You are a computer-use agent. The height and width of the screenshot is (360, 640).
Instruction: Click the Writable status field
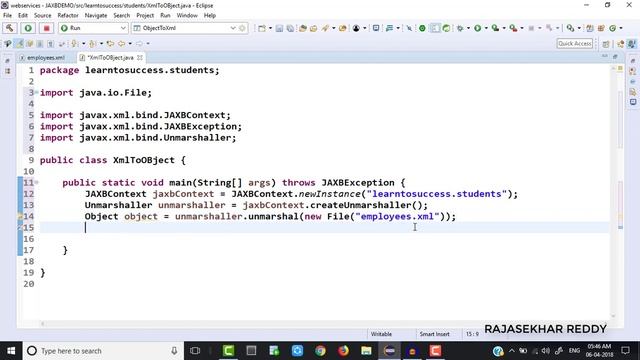coord(381,334)
